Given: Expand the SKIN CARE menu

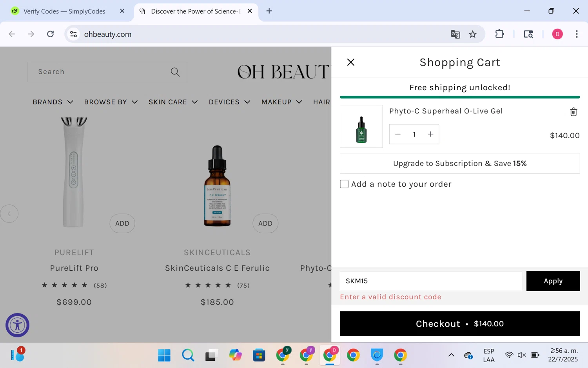Looking at the screenshot, I should tap(173, 102).
